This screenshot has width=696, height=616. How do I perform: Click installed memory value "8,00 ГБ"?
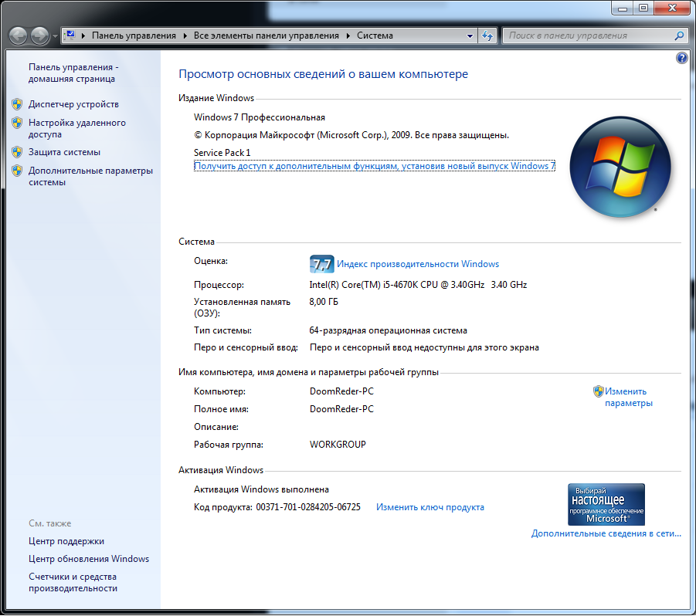tap(324, 302)
